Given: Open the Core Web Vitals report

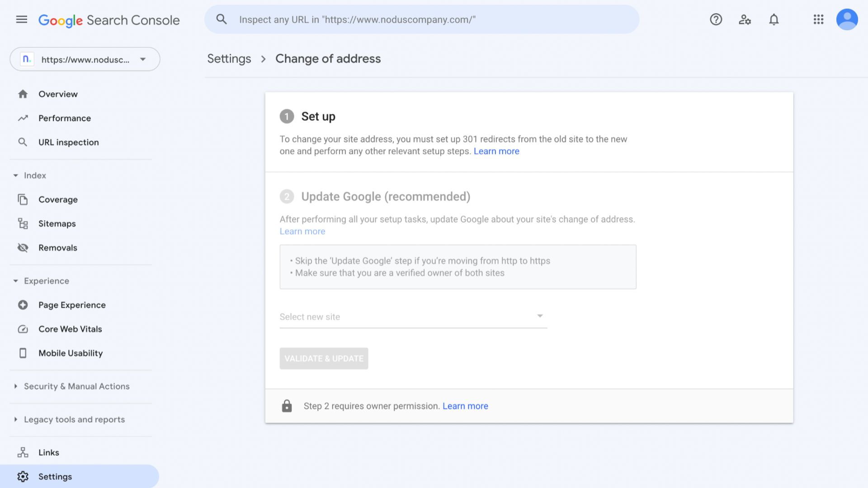Looking at the screenshot, I should (x=70, y=329).
